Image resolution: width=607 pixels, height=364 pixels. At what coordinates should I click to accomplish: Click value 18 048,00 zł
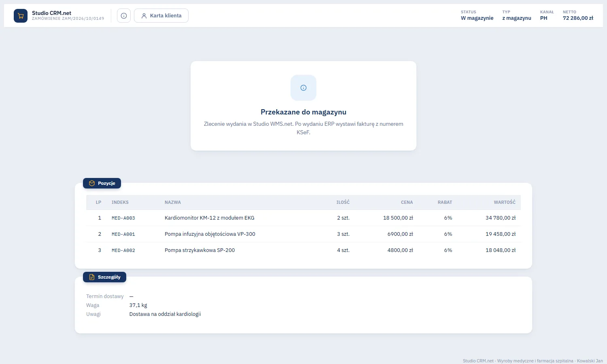tap(501, 250)
